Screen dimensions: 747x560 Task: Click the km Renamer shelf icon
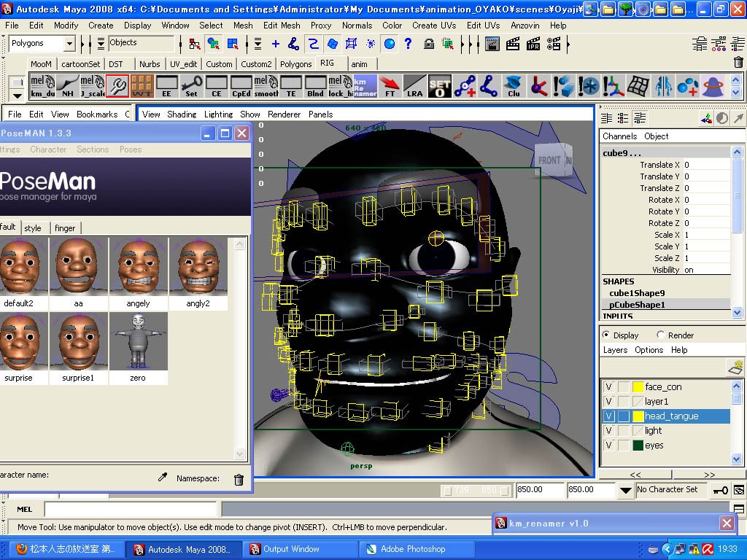365,86
